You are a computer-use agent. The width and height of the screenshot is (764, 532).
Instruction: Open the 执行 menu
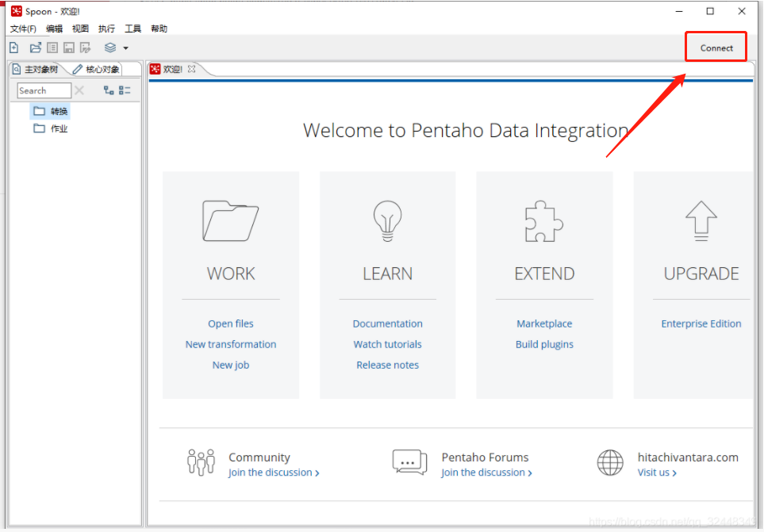(107, 29)
